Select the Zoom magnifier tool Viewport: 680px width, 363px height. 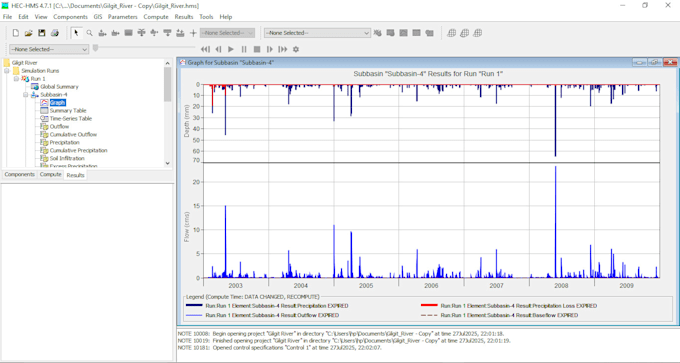pyautogui.click(x=89, y=33)
